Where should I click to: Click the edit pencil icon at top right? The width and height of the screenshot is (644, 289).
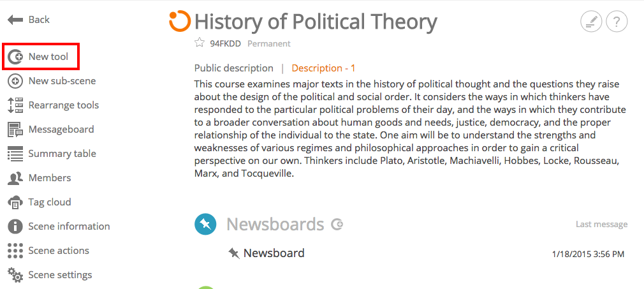(x=591, y=22)
